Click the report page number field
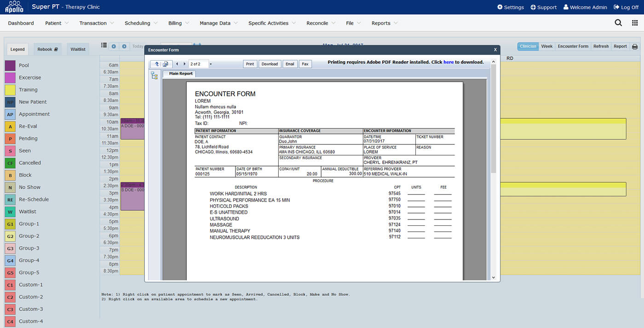 pyautogui.click(x=198, y=64)
